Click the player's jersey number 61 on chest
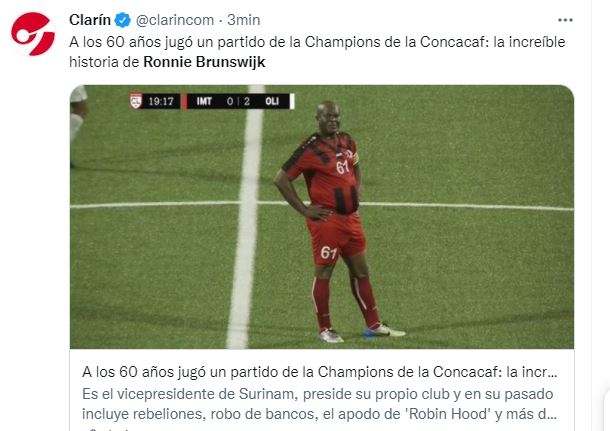Viewport: 610px width, 431px height. click(x=342, y=167)
